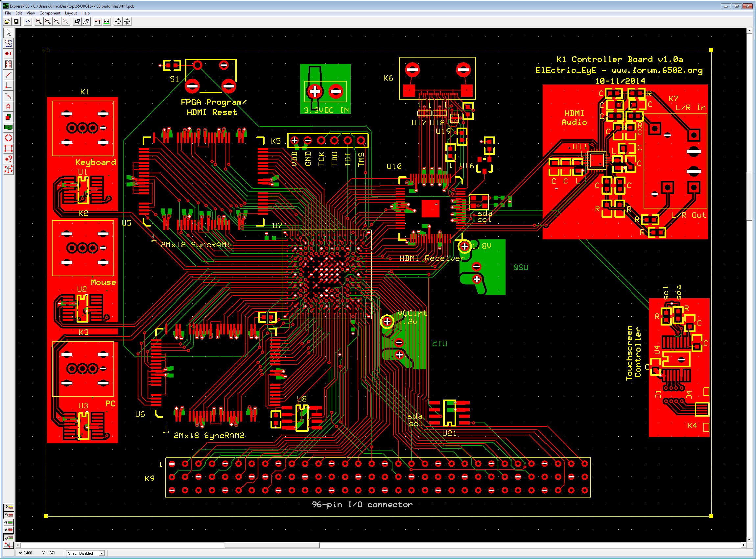Image resolution: width=756 pixels, height=559 pixels.
Task: Select the filled plane tool
Action: coord(9,128)
